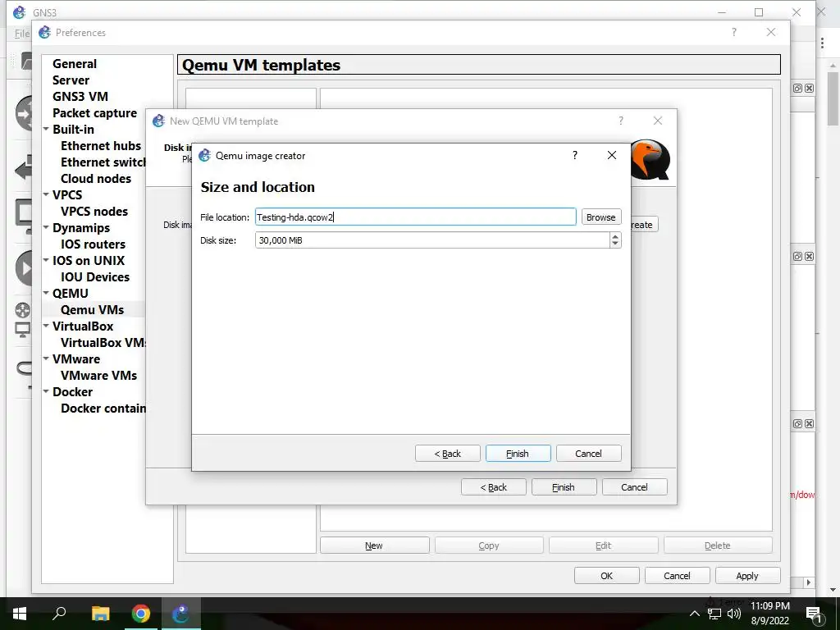Click Back in New QEMU VM template wizard
This screenshot has height=630, width=840.
(493, 487)
